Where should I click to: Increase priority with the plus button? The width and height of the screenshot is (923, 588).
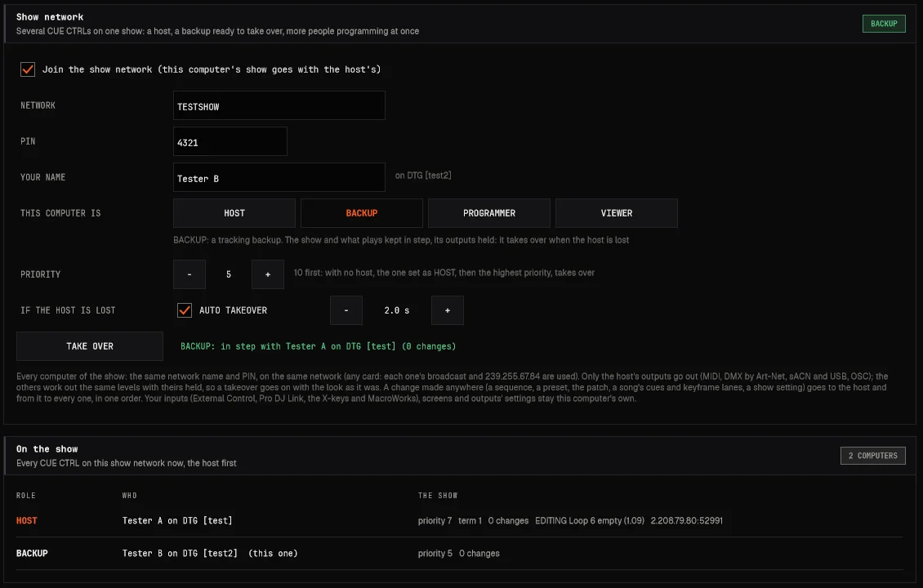pos(268,274)
